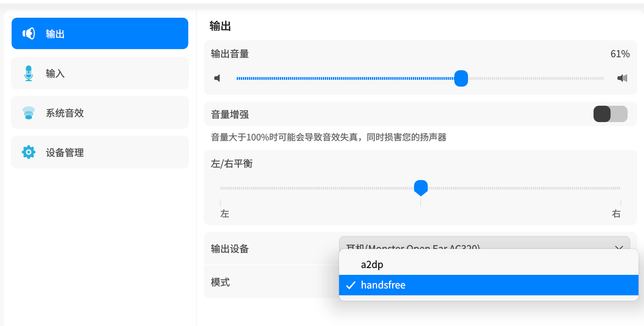Go to the 设备管理 sidebar section
This screenshot has width=644, height=326.
click(100, 152)
